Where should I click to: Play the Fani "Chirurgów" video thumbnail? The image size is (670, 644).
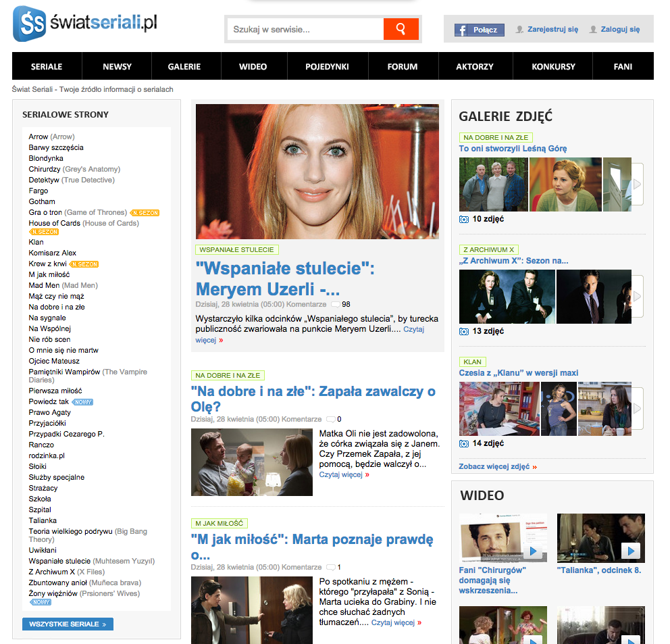[x=532, y=551]
